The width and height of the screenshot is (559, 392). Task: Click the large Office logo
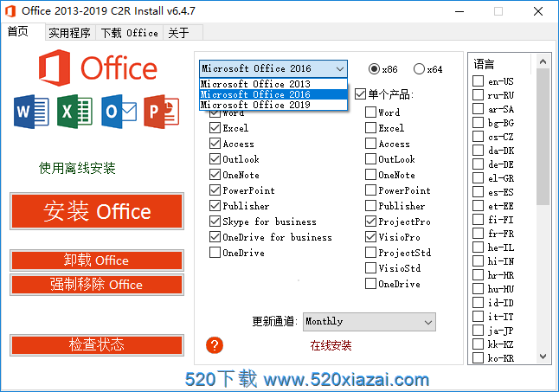(98, 68)
